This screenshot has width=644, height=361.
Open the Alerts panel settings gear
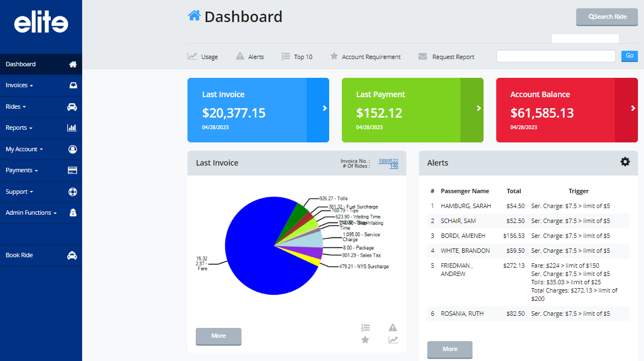(625, 162)
